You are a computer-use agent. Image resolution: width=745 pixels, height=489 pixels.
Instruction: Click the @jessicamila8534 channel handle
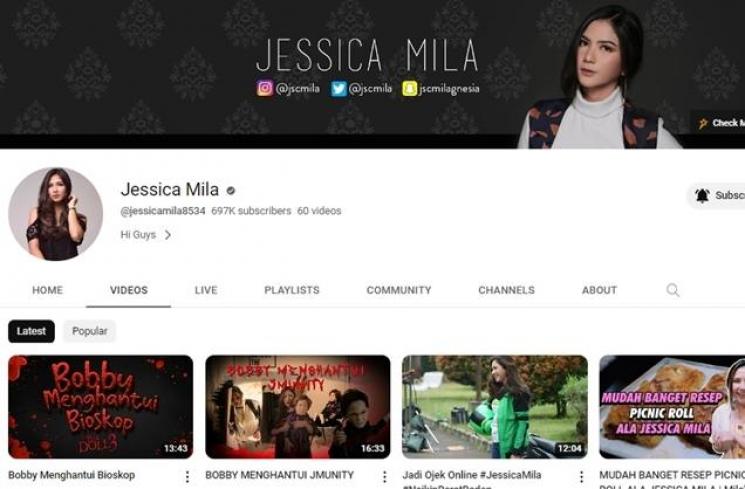tap(163, 211)
